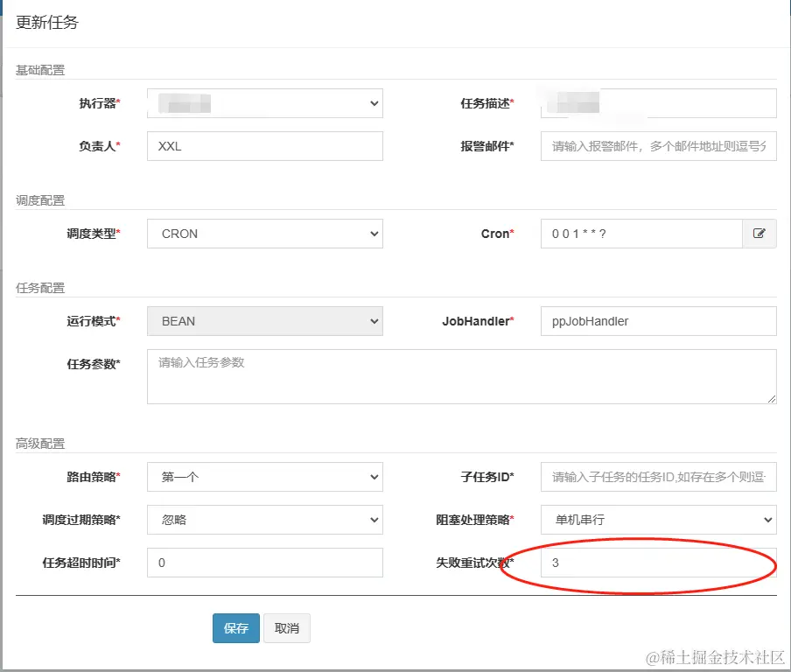Click the 失败重试次数 field showing 3
This screenshot has height=672, width=791.
click(658, 563)
